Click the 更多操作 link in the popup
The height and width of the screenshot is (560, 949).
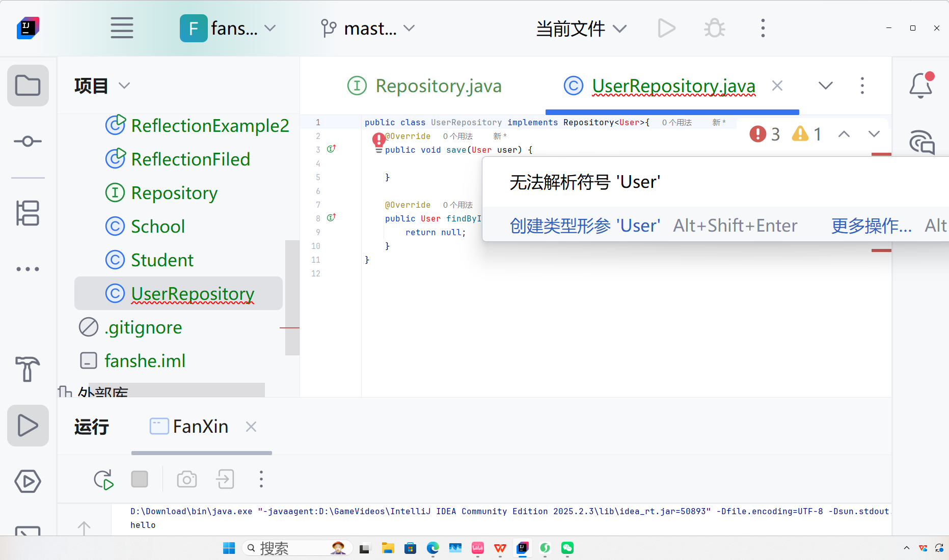pos(871,226)
